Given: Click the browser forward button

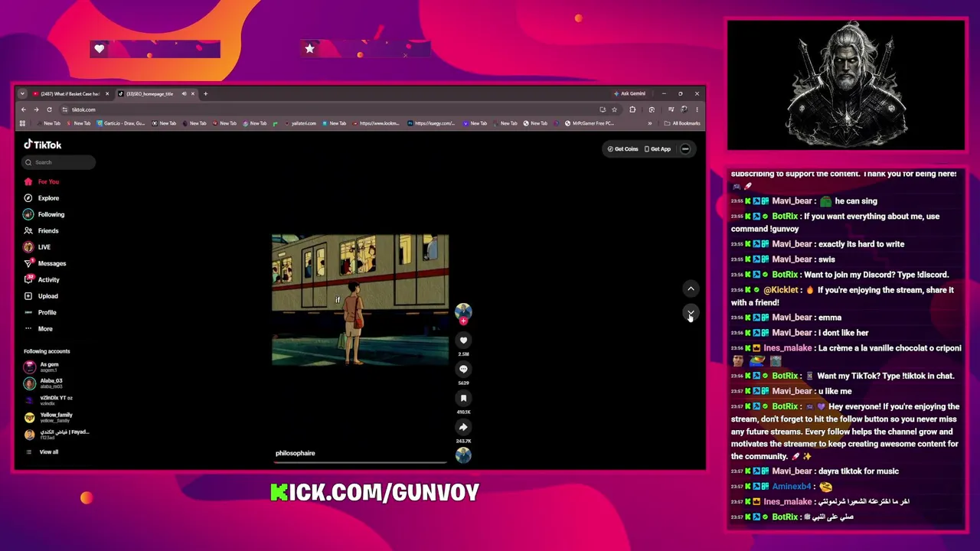Looking at the screenshot, I should tap(36, 109).
